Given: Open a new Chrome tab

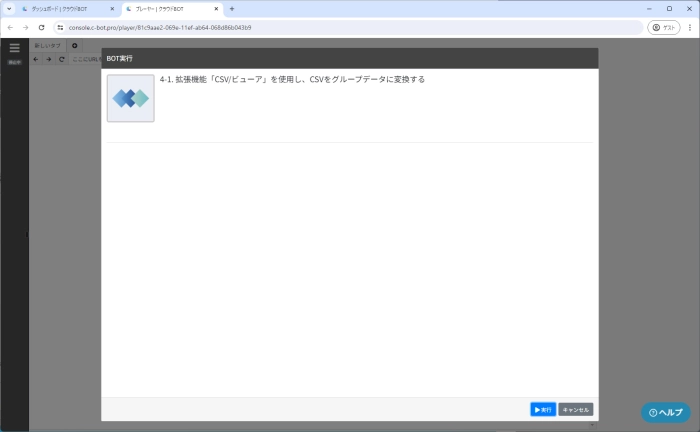Looking at the screenshot, I should tap(232, 8).
